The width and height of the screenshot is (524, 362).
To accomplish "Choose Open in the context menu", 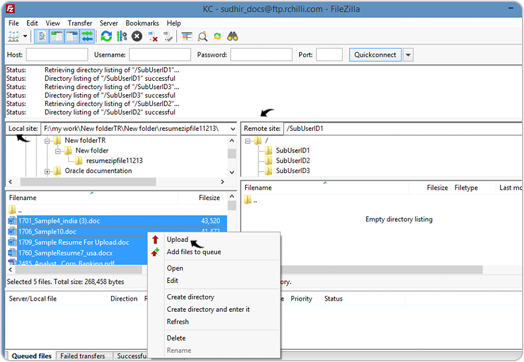I will pos(214,268).
